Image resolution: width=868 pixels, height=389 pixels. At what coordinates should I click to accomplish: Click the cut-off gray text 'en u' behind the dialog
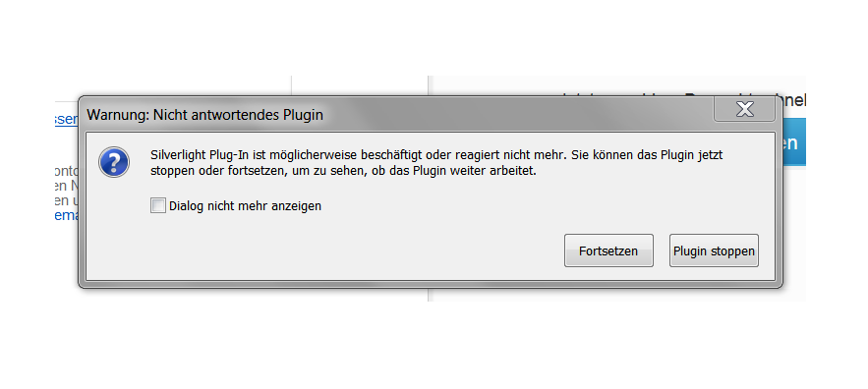click(x=67, y=199)
